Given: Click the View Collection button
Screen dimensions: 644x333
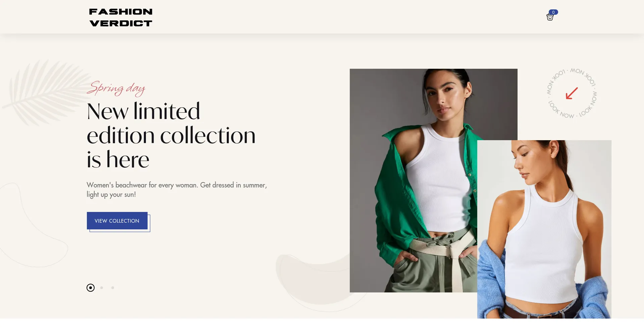Looking at the screenshot, I should point(117,221).
